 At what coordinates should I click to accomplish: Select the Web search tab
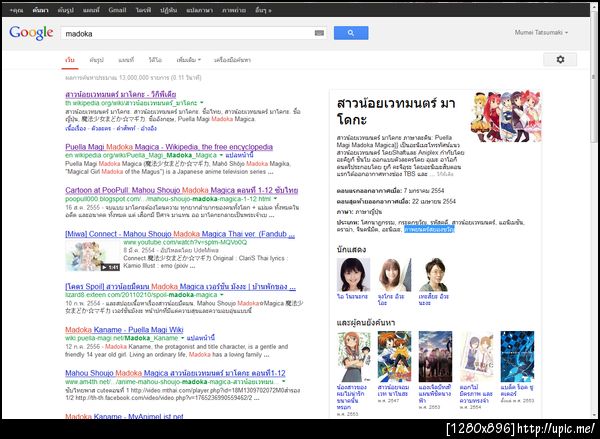[70, 60]
